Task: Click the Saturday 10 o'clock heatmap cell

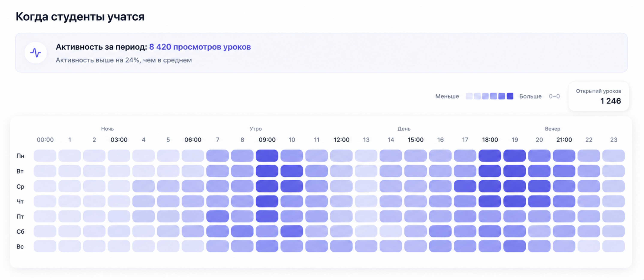Action: coord(292,231)
